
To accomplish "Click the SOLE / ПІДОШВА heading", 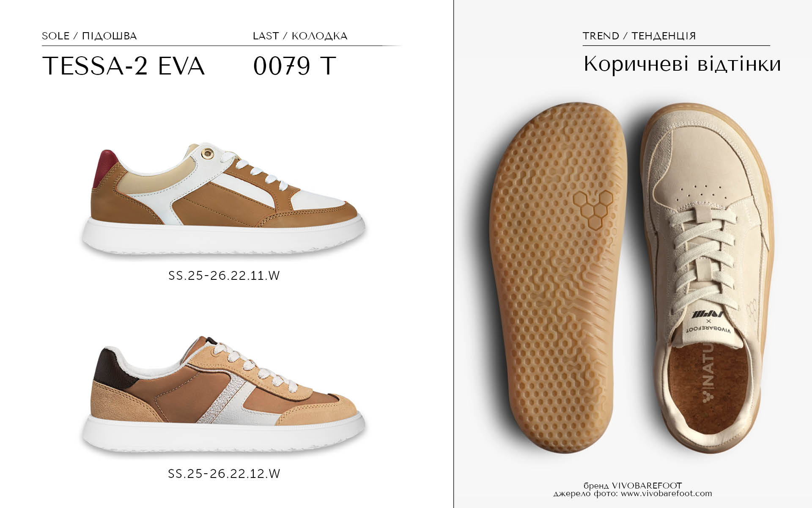I will (x=89, y=36).
